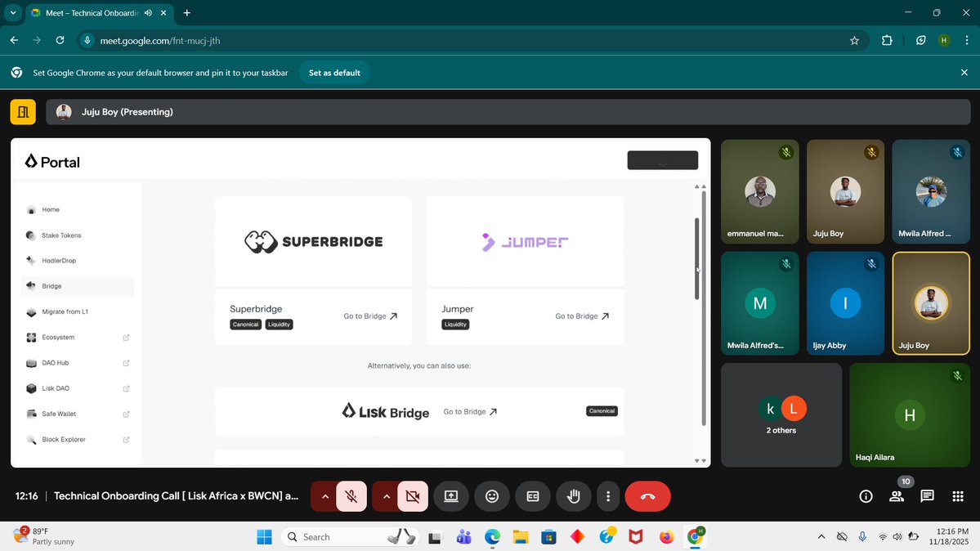Click the Juju Boy (Presenting) banner

[x=508, y=112]
